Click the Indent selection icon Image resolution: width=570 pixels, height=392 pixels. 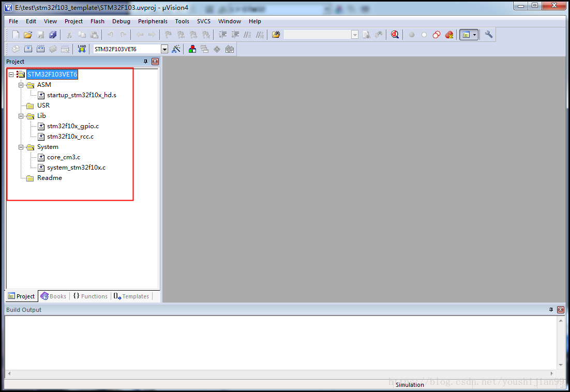[x=222, y=35]
